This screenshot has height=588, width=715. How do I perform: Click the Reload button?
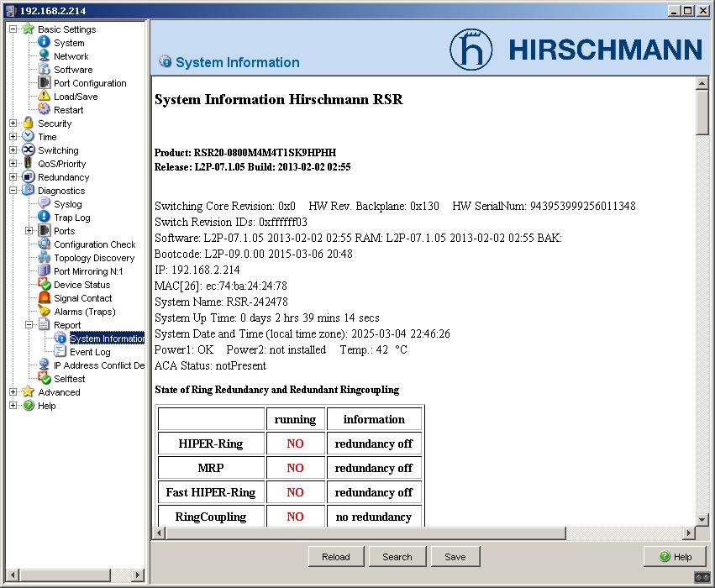click(336, 557)
